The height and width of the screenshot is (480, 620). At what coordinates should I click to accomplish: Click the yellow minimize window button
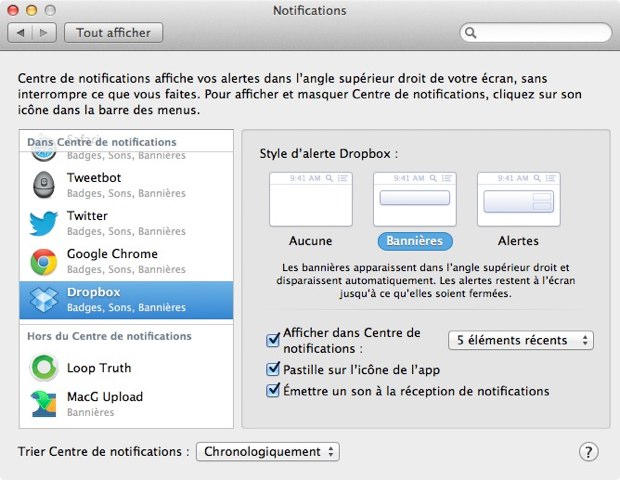pyautogui.click(x=32, y=10)
